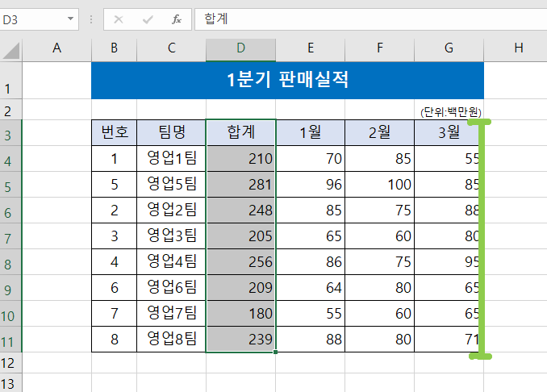Cancel formula entry with X icon
This screenshot has height=392, width=547.
[x=119, y=19]
